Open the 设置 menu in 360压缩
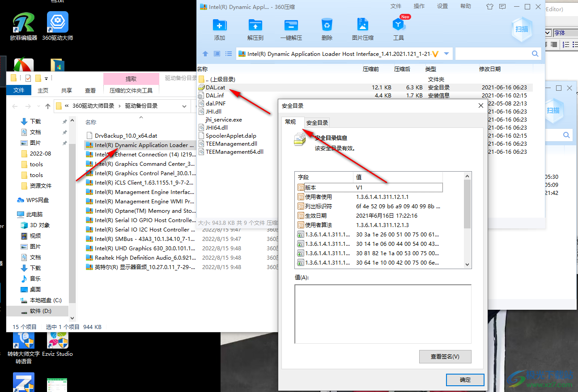 pyautogui.click(x=442, y=6)
